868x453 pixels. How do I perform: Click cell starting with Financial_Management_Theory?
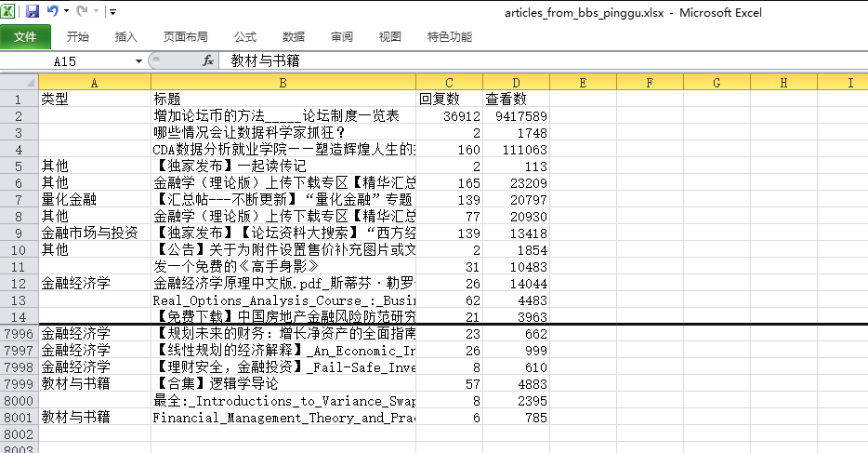click(283, 417)
